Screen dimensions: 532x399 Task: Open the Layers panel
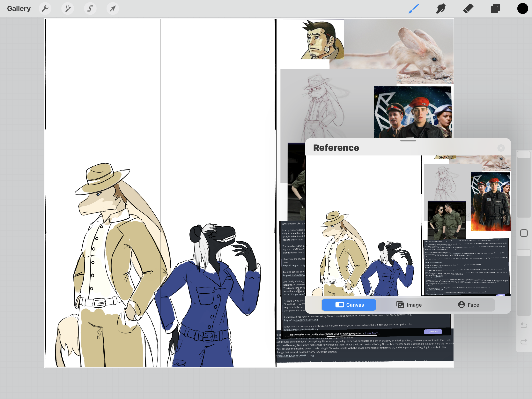(x=495, y=9)
